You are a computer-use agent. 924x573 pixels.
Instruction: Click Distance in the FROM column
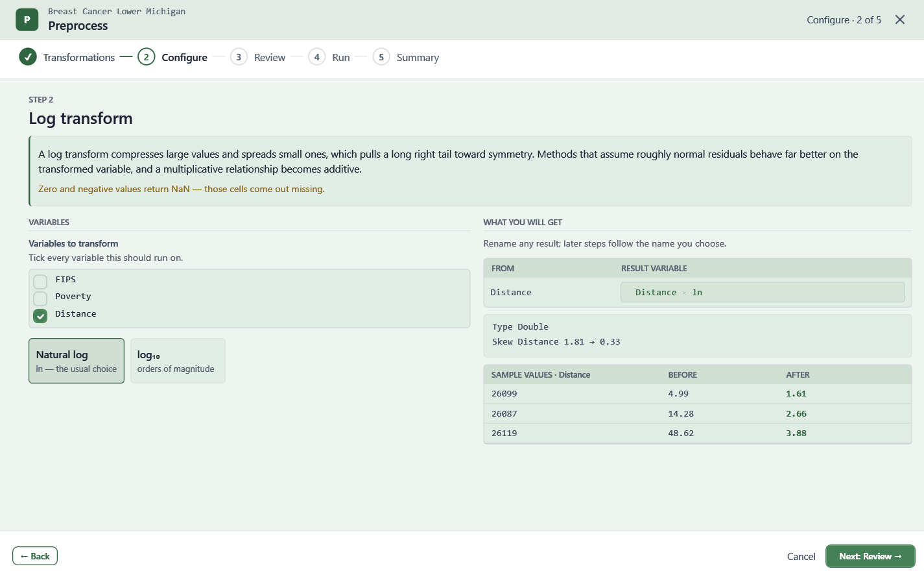coord(511,292)
